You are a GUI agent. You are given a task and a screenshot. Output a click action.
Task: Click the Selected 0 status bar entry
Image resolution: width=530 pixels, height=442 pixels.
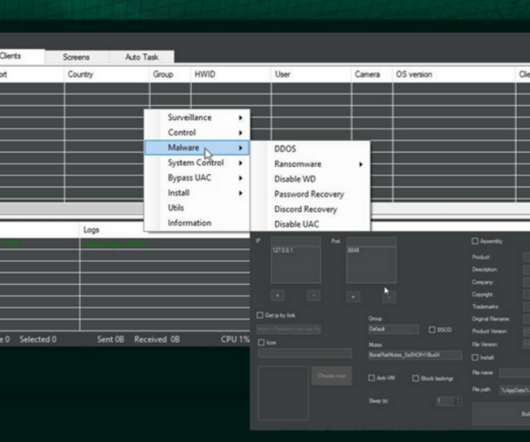[38, 339]
